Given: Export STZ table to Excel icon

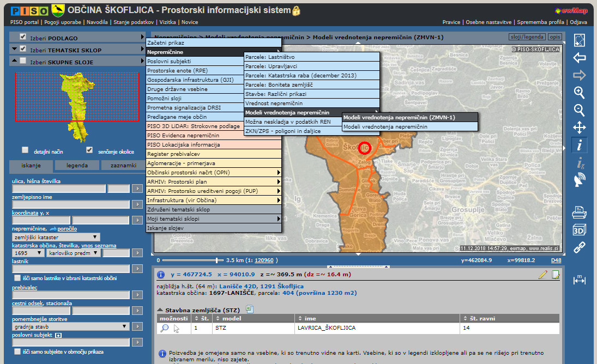Looking at the screenshot, I should click(x=250, y=309).
